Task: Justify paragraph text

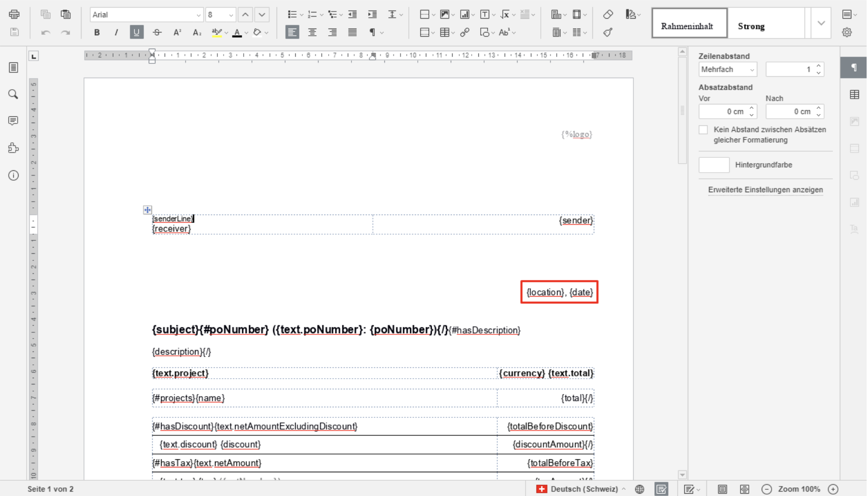Action: (x=352, y=32)
